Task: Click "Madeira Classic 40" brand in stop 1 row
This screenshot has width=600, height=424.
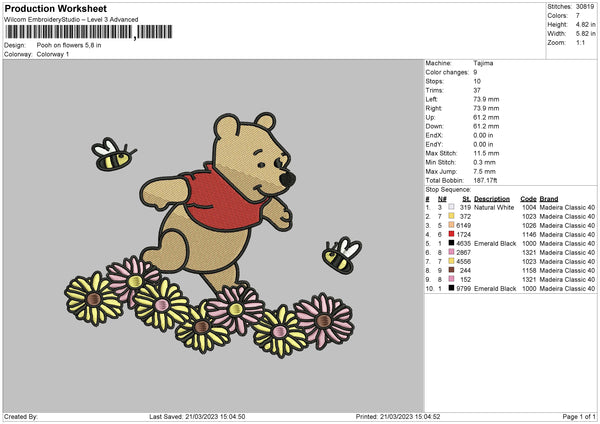Action: (567, 207)
